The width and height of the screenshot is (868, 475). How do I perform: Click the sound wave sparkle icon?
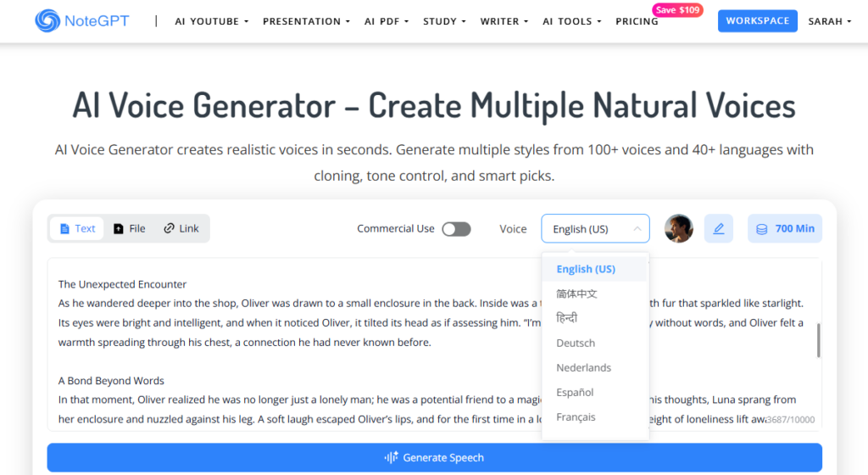coord(392,457)
